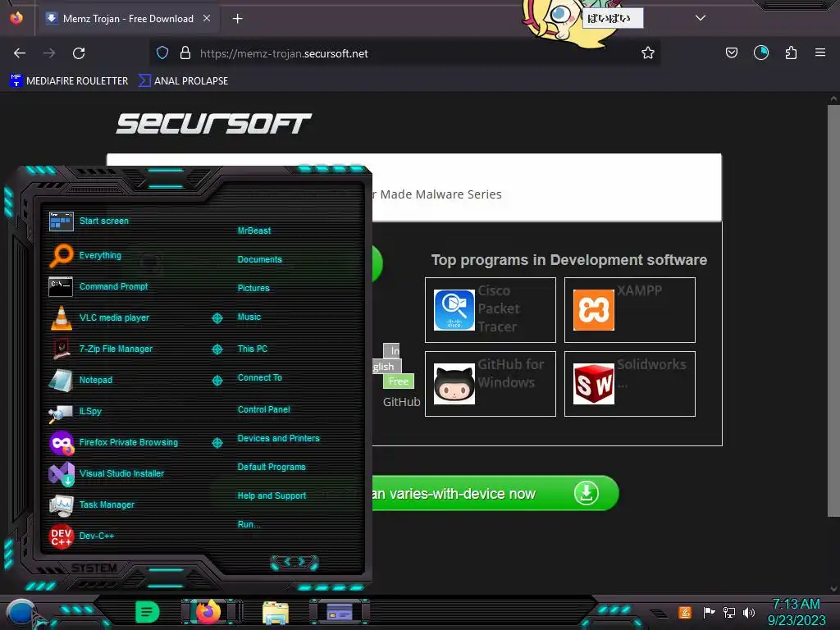Open ILSpy application
The width and height of the screenshot is (840, 630).
pos(75,411)
